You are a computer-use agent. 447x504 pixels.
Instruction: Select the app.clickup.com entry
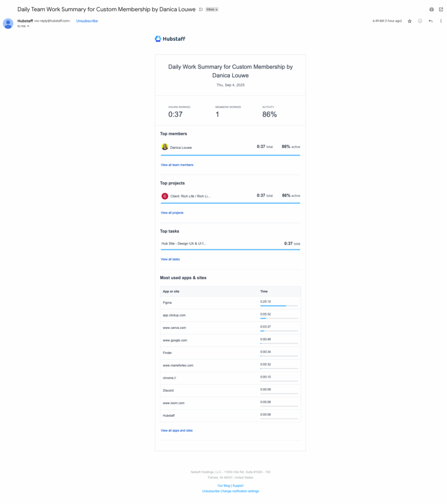click(x=174, y=315)
